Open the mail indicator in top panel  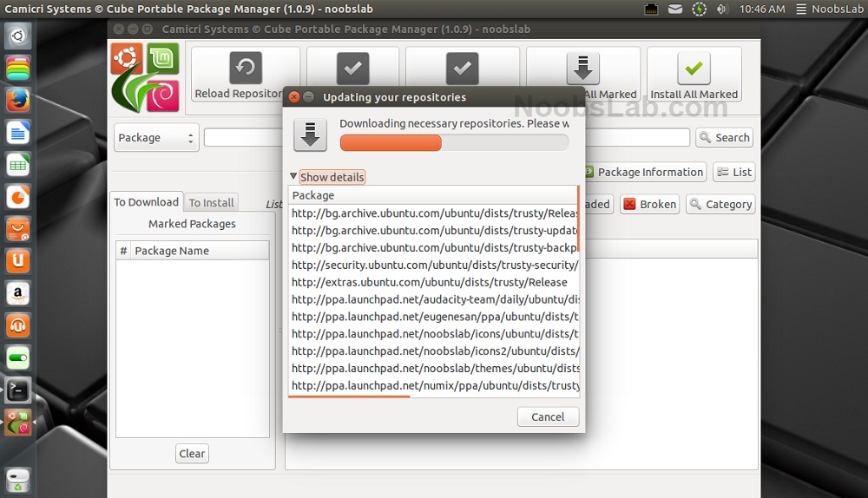(675, 9)
